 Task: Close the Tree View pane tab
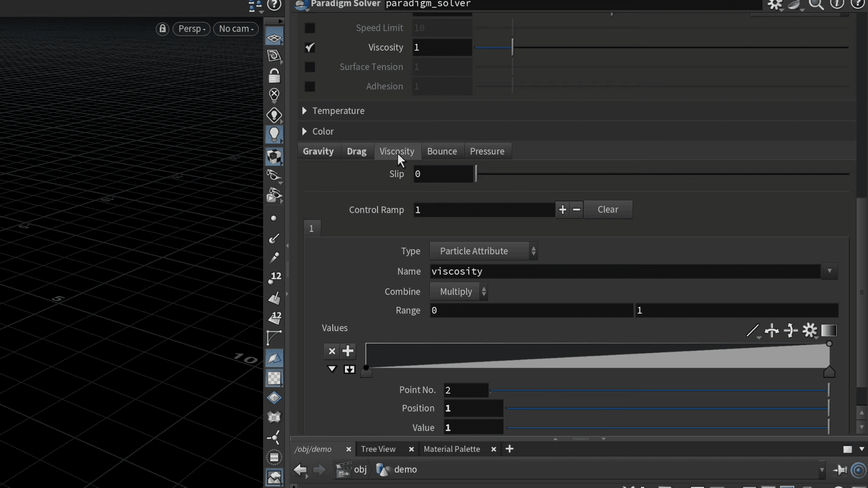click(411, 449)
